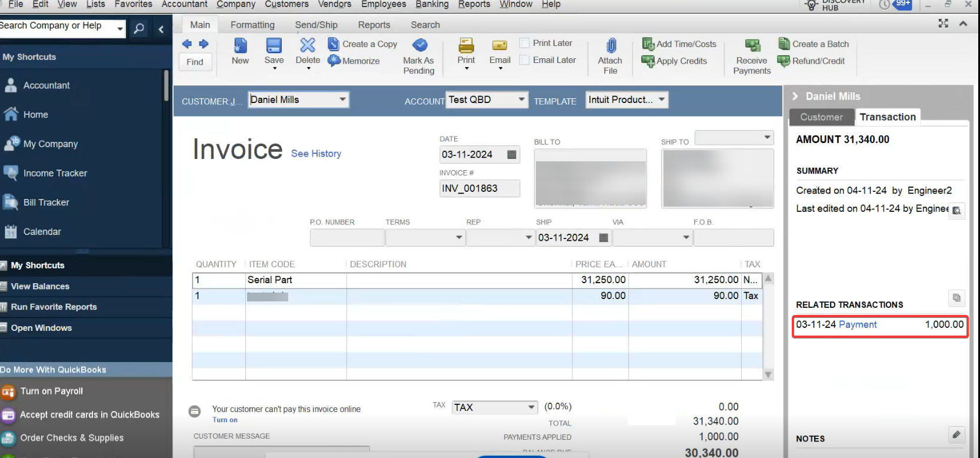Switch to the Customer tab in panel

pyautogui.click(x=821, y=117)
